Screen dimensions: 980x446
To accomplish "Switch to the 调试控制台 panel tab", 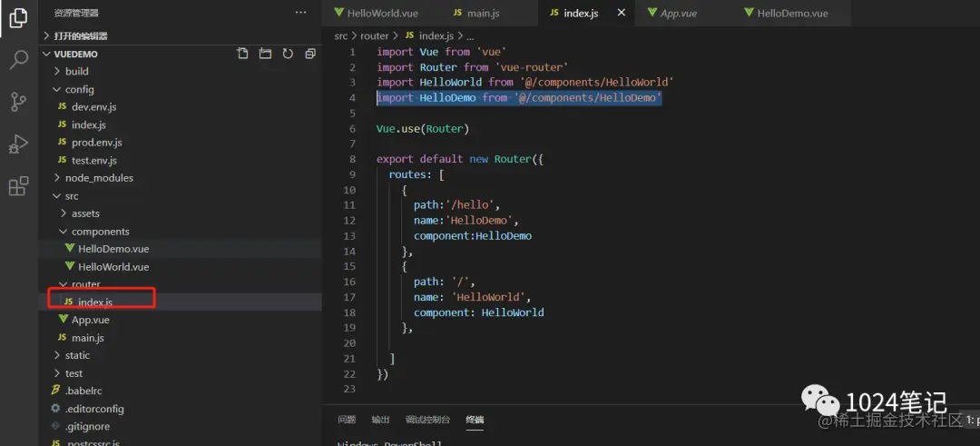I will pyautogui.click(x=427, y=420).
